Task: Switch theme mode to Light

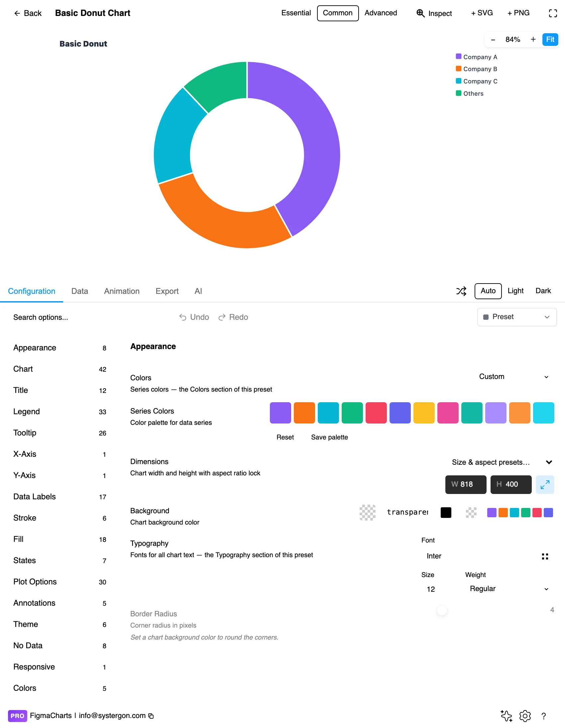Action: pos(515,291)
